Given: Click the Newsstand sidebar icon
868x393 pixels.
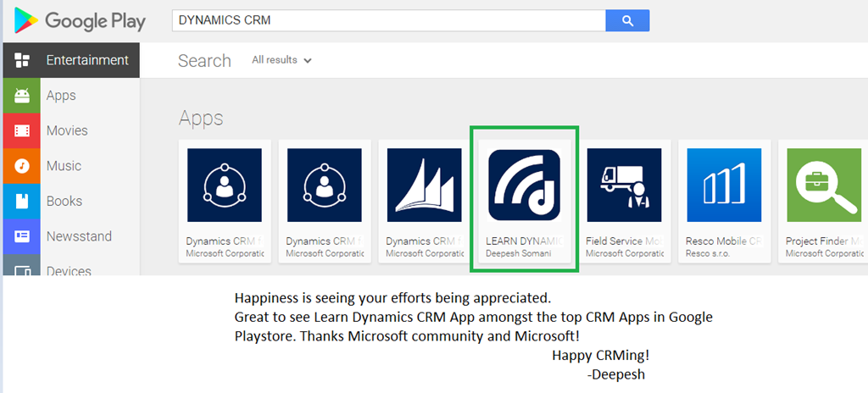Looking at the screenshot, I should click(x=22, y=236).
